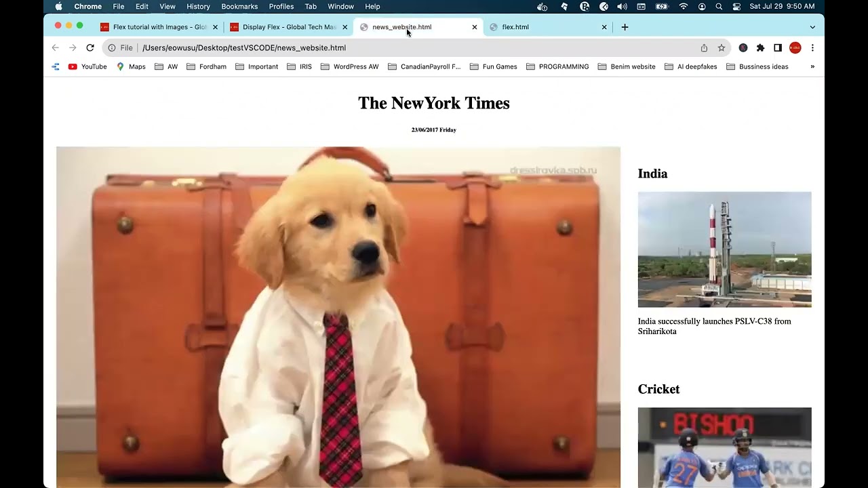Screen dimensions: 868x488
Task: Click the puppy with tie main image
Action: (x=338, y=317)
